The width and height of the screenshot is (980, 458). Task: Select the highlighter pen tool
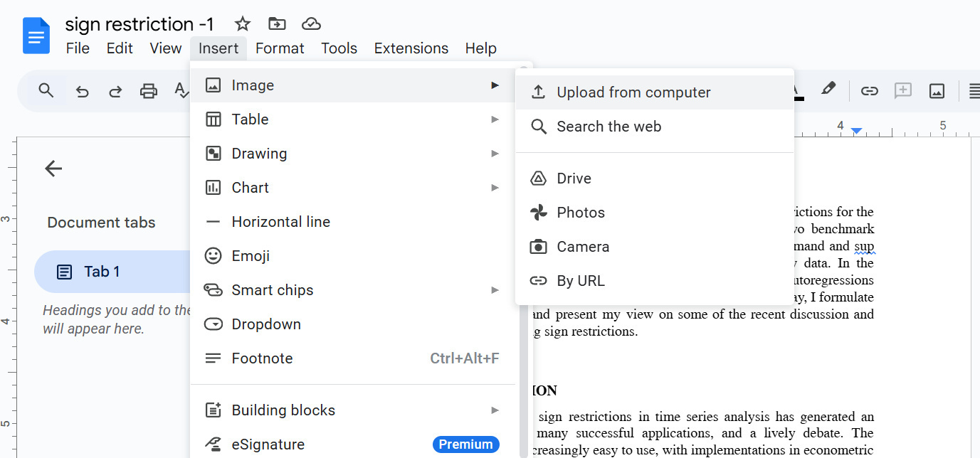(x=828, y=90)
